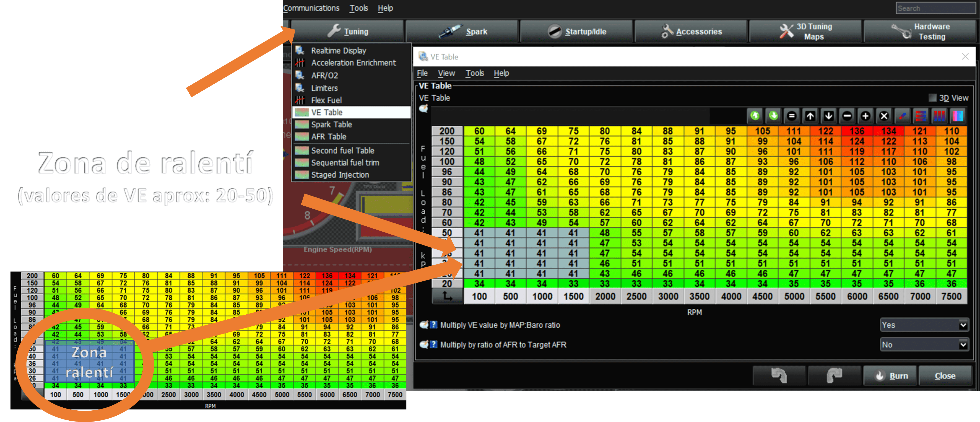Open the 3D Tuning Maps button

[x=805, y=31]
